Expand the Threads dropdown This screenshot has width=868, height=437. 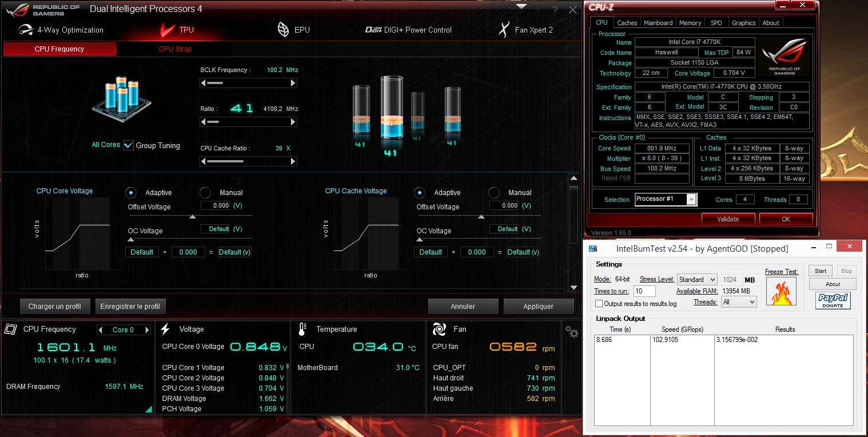739,302
